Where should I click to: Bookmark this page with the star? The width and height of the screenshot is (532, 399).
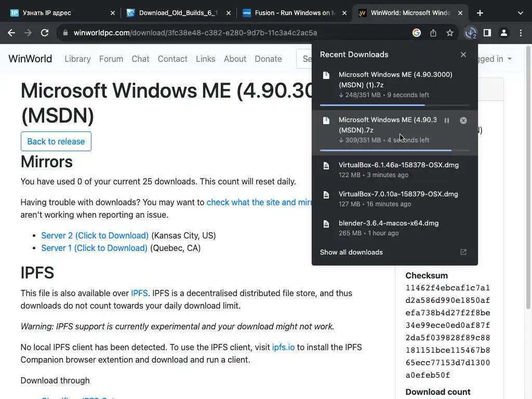coord(450,33)
